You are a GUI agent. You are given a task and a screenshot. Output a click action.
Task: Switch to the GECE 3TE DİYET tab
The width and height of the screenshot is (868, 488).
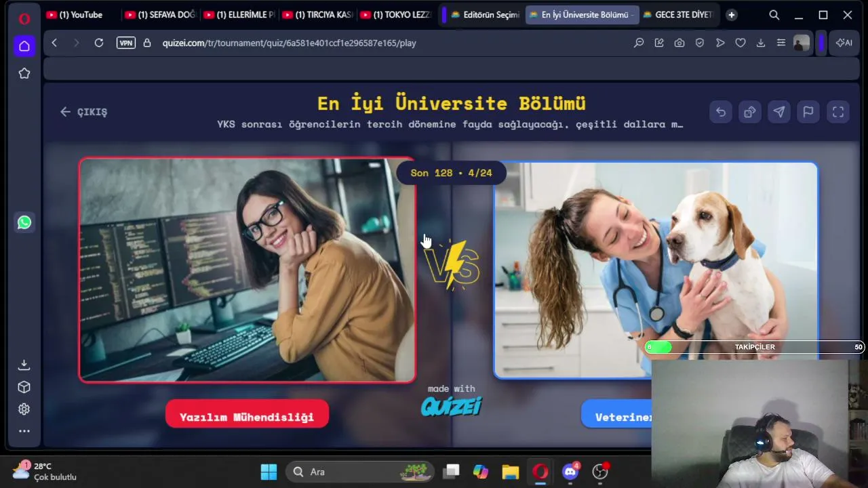click(679, 15)
